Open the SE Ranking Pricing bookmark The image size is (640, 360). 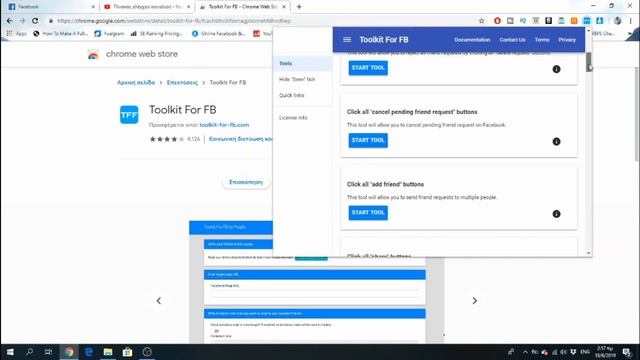click(x=157, y=33)
